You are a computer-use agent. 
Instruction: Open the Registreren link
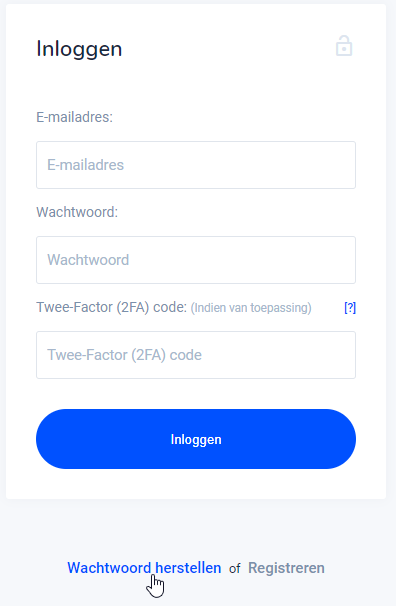pos(286,568)
